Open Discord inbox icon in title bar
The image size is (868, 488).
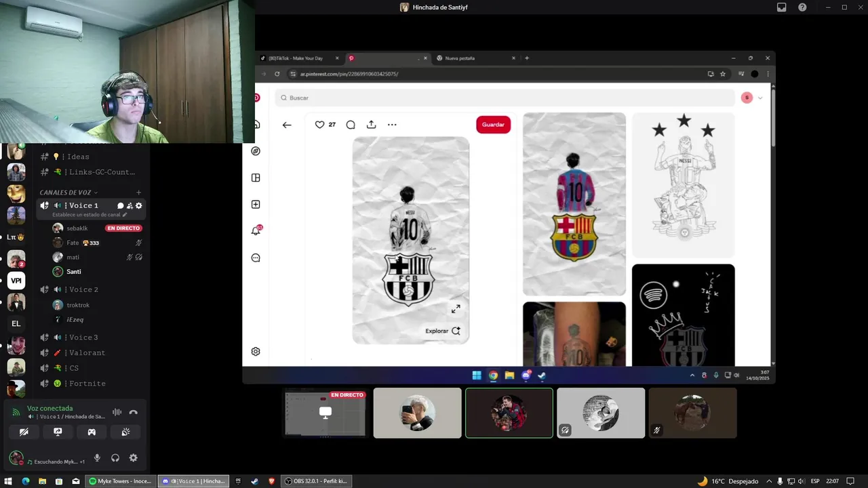781,7
